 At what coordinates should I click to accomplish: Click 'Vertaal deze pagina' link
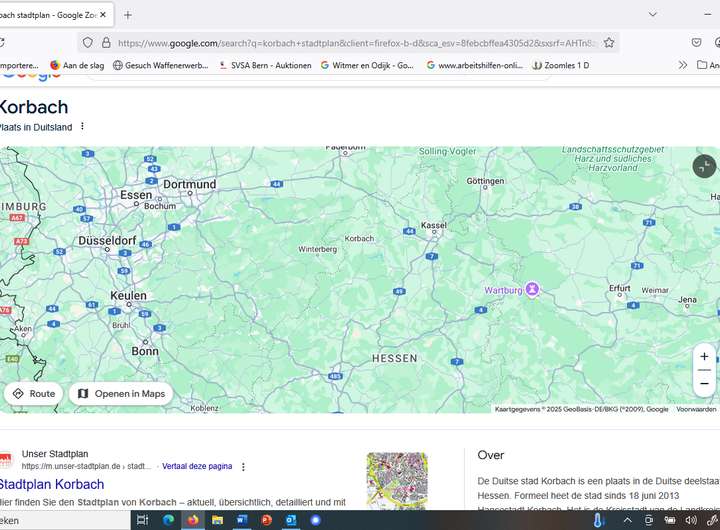tap(197, 466)
